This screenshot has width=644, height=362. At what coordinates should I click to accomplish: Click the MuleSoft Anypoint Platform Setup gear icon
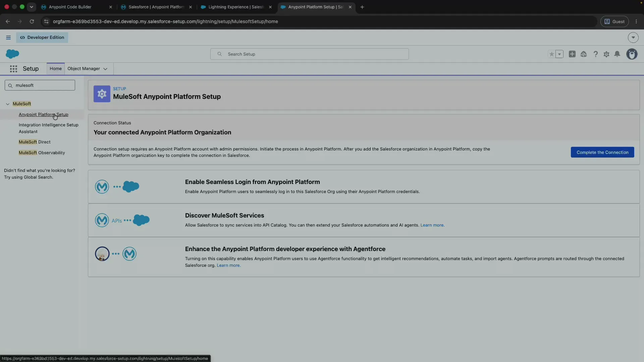(x=102, y=94)
